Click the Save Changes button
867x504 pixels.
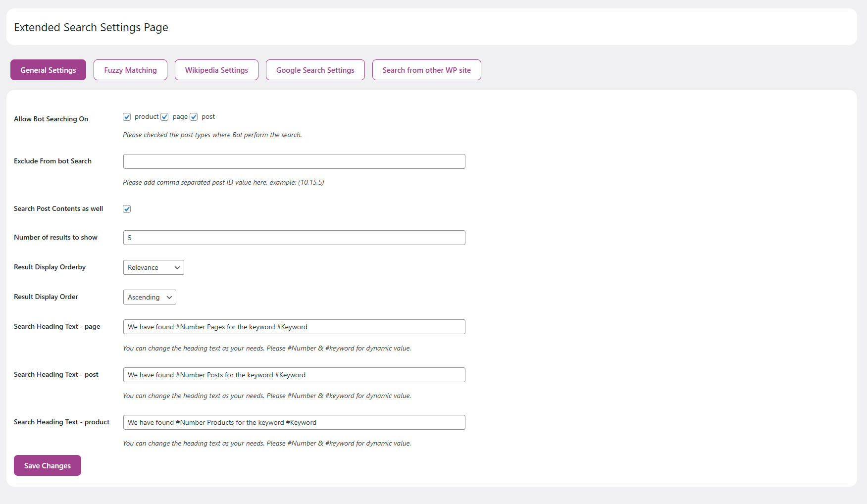coord(48,465)
